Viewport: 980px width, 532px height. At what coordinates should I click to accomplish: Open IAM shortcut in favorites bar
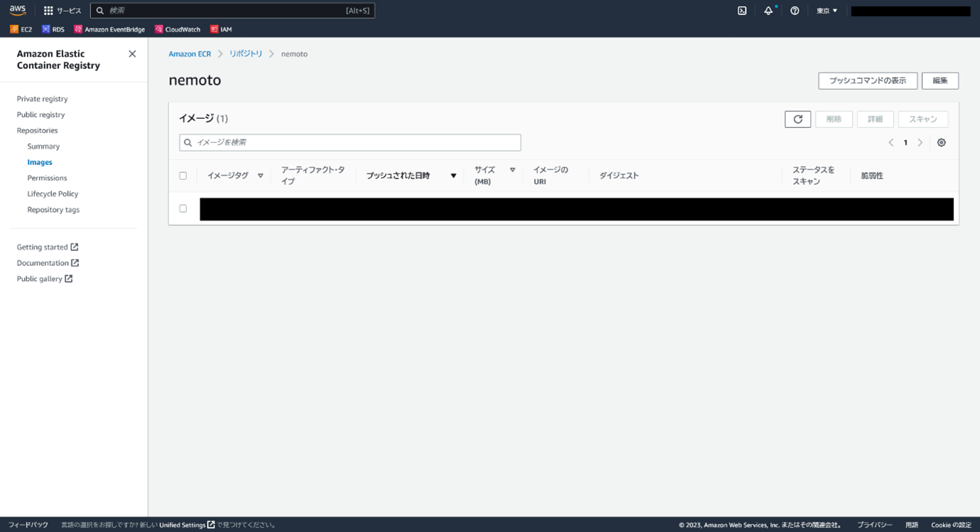[221, 29]
